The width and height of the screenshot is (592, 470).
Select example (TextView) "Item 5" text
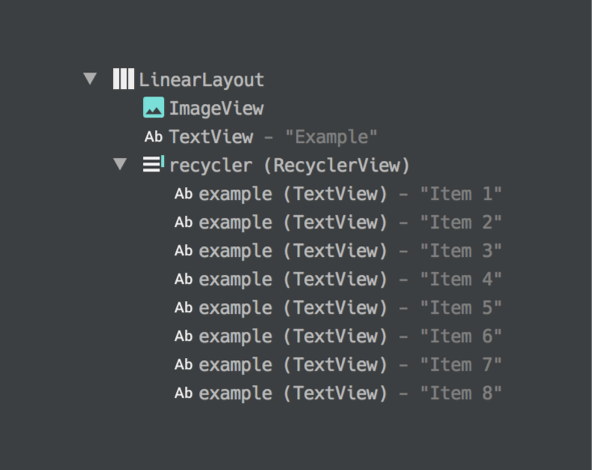coord(350,308)
